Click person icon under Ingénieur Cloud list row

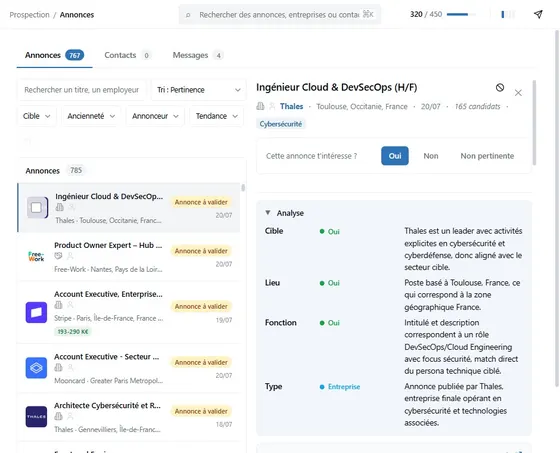pos(72,207)
